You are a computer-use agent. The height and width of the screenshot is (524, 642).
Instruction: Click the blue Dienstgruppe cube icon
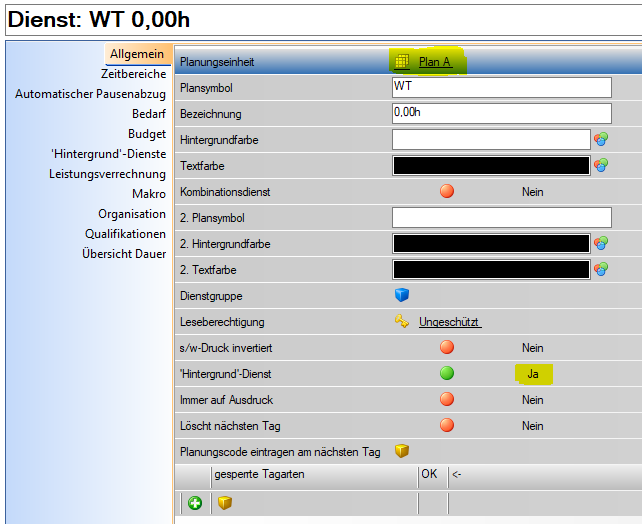[x=401, y=295]
